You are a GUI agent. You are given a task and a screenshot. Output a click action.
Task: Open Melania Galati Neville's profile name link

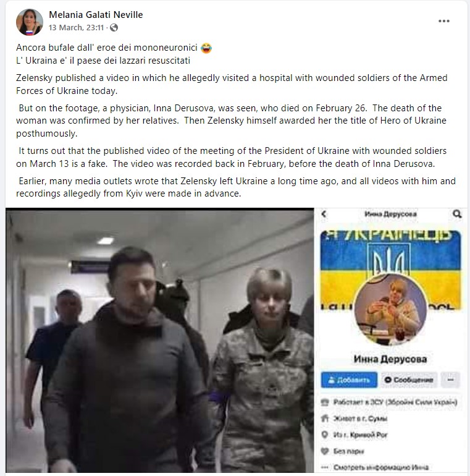[x=96, y=15]
